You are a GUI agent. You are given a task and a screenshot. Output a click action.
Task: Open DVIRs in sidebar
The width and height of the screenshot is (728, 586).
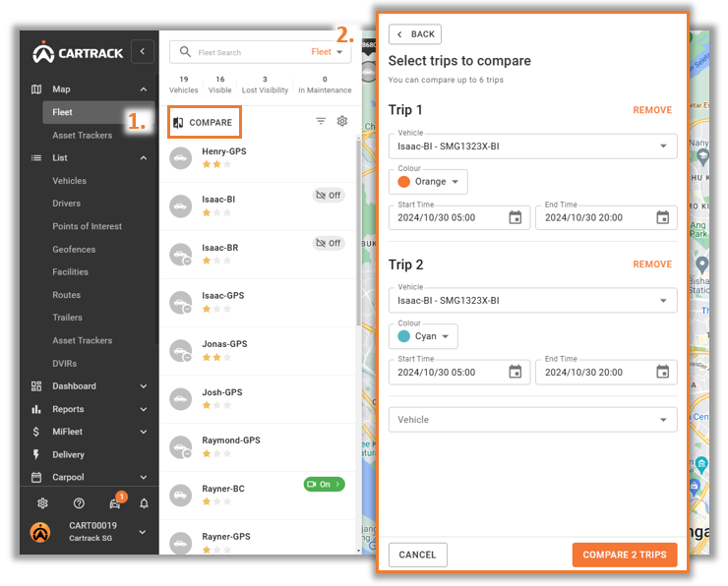point(65,363)
